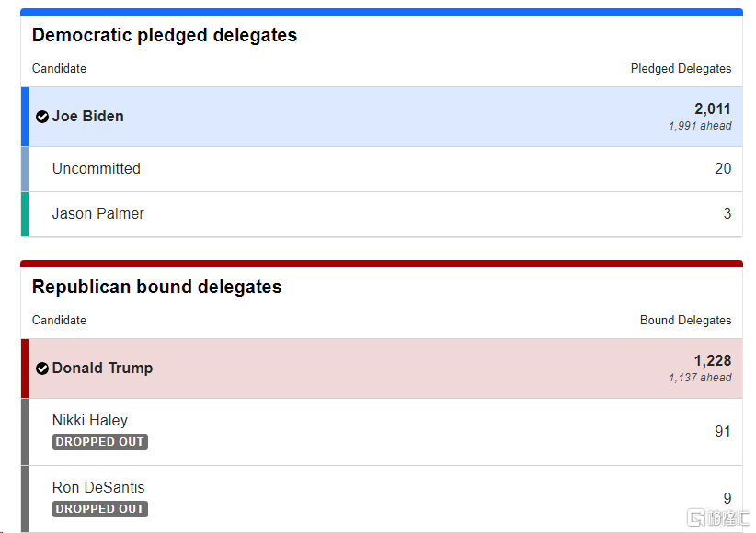Click the Bound Delegates column header

685,321
